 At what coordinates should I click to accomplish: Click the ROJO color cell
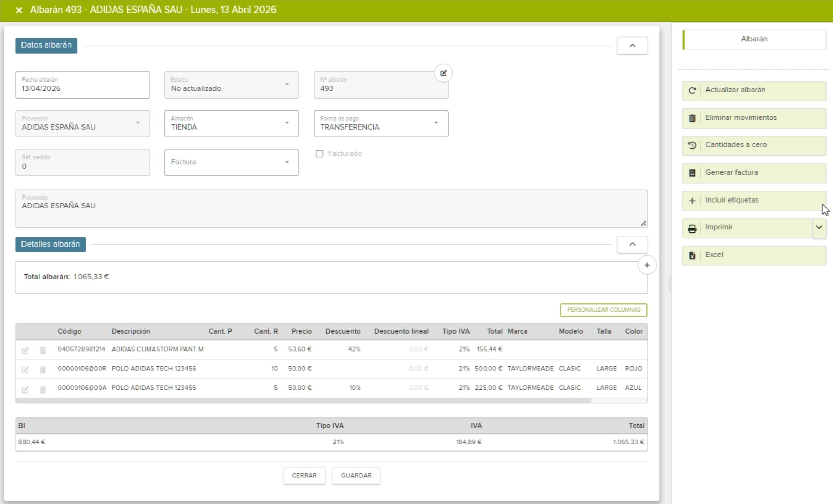[634, 369]
